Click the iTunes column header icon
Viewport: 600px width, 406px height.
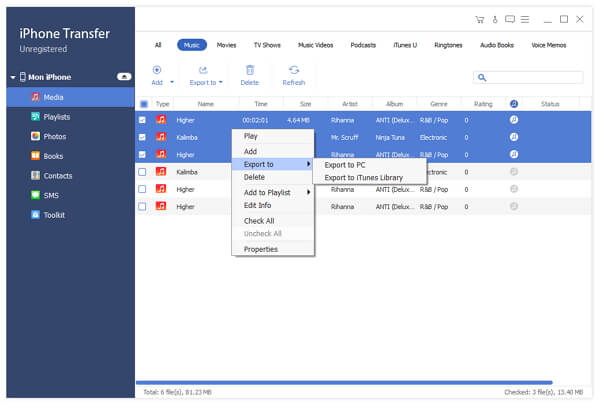click(x=514, y=104)
